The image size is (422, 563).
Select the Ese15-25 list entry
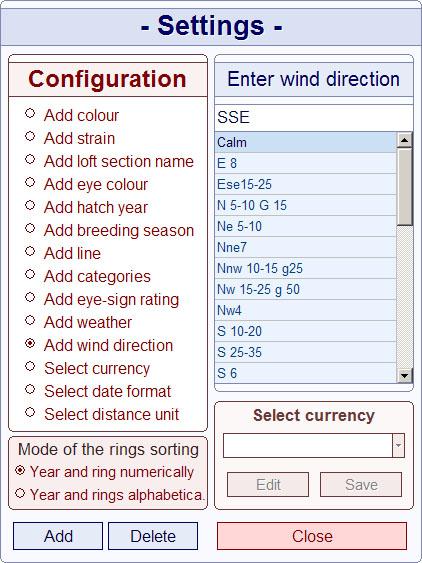[306, 184]
